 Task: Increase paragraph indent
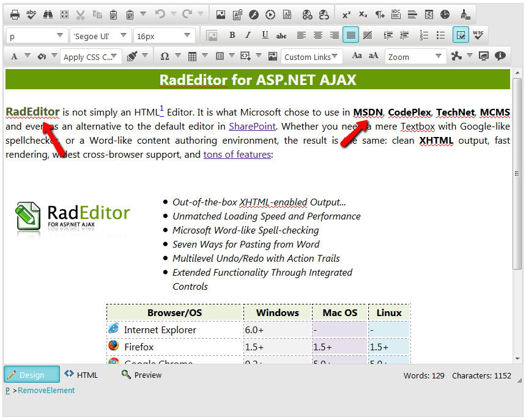tap(388, 35)
